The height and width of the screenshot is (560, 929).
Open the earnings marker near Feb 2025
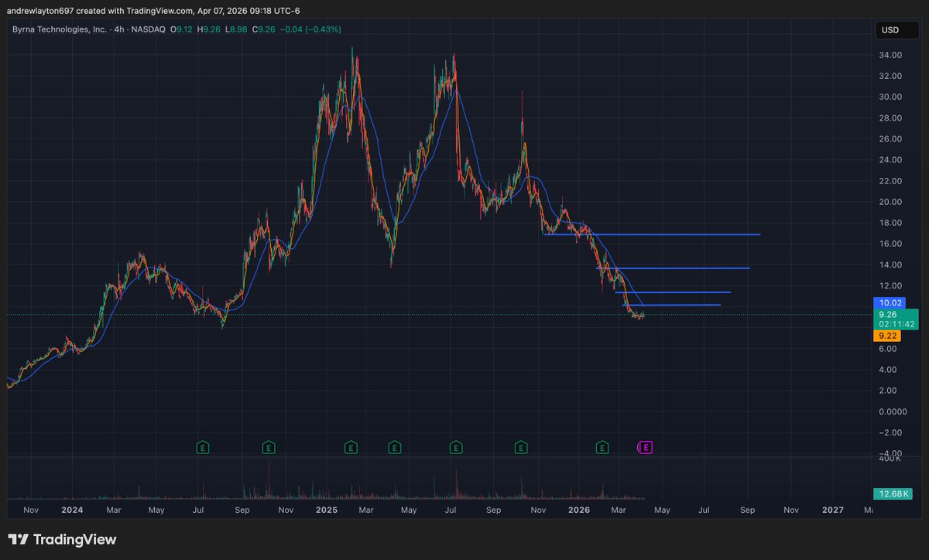pos(351,447)
